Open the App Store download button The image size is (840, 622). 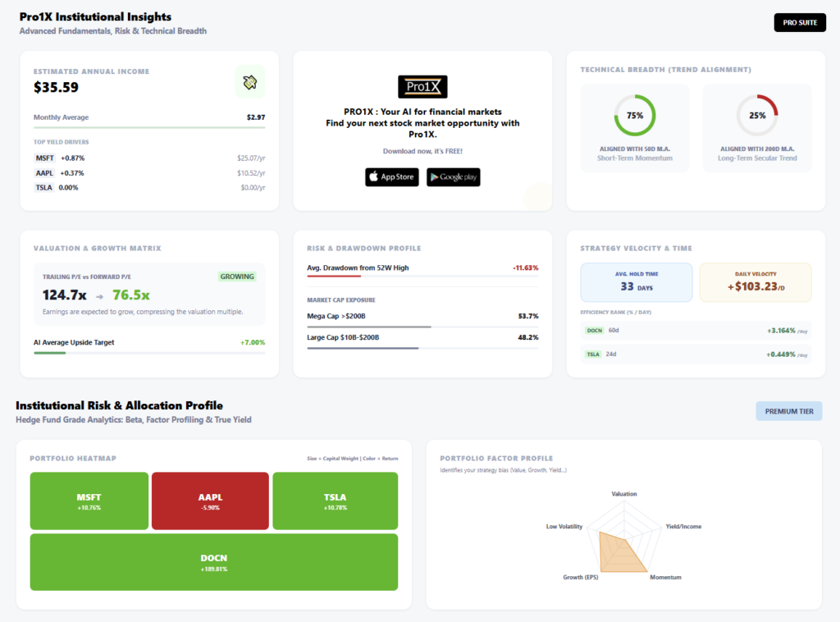[x=391, y=176]
